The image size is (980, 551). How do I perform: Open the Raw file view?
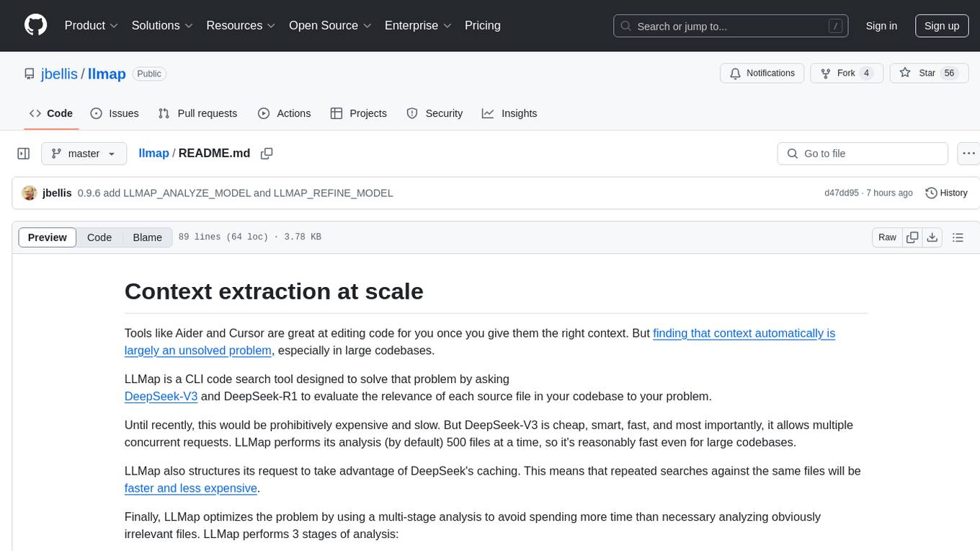pyautogui.click(x=887, y=237)
